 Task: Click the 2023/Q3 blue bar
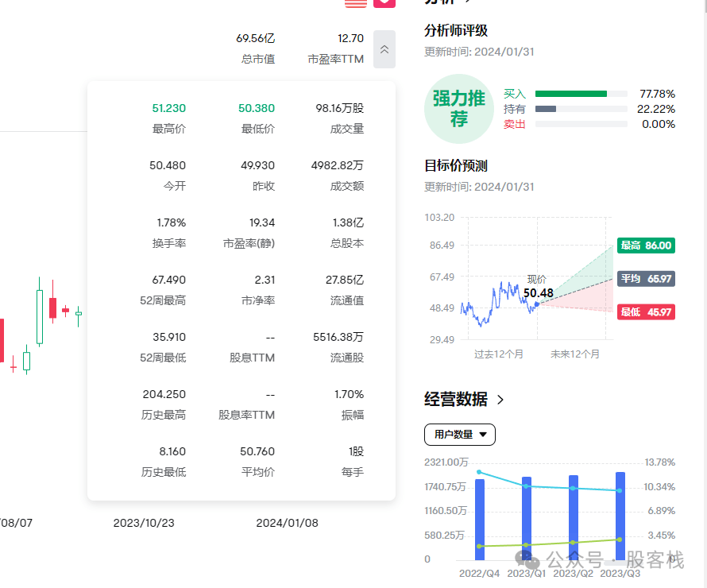tap(620, 516)
